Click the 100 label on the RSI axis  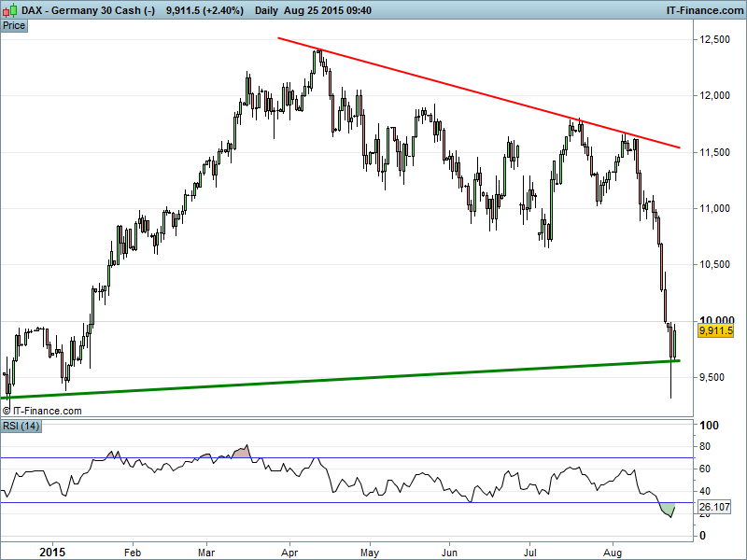(x=707, y=426)
